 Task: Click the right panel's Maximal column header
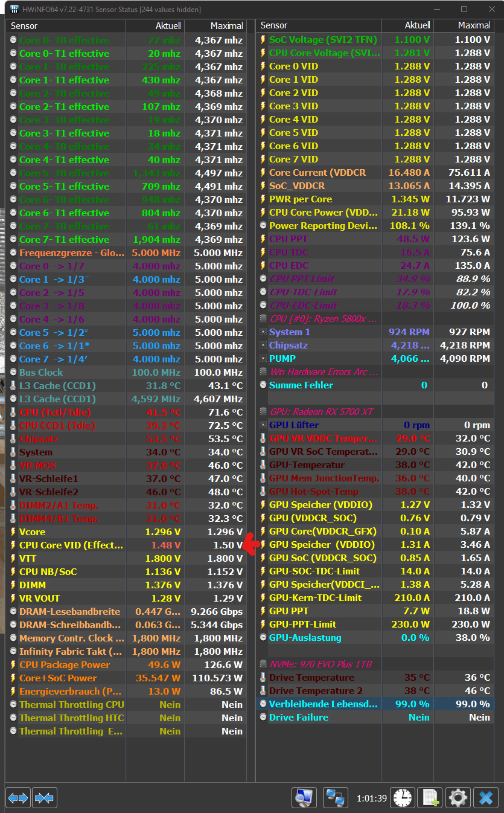(x=463, y=26)
